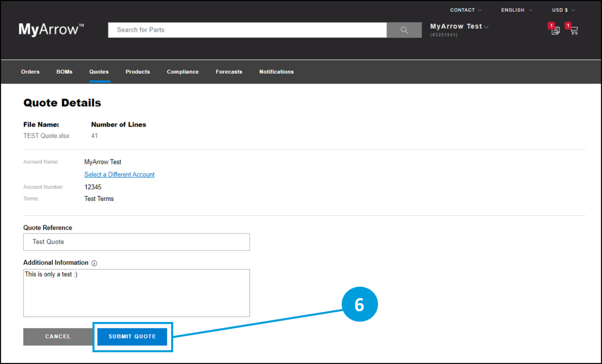
Task: Open the BOMs tab
Action: pyautogui.click(x=64, y=72)
